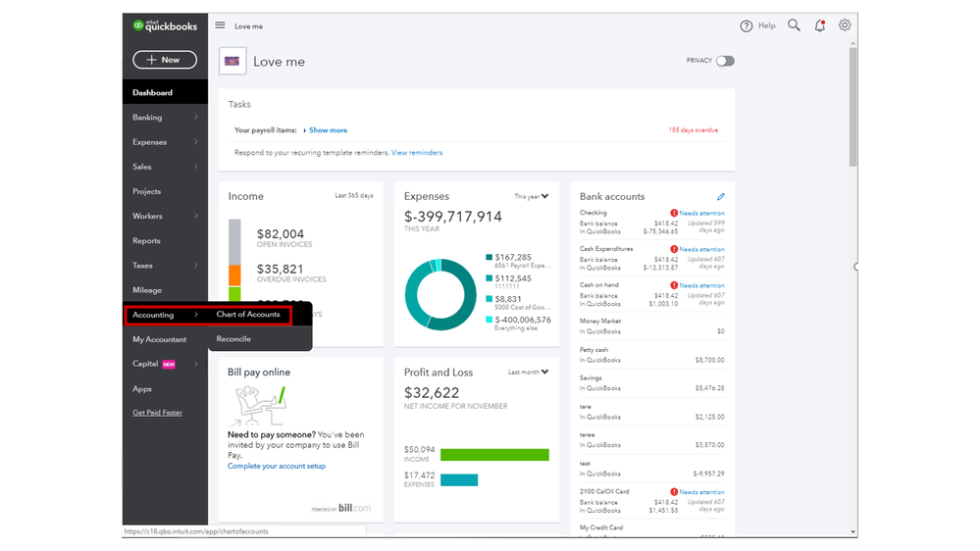980x551 pixels.
Task: Expand the Accounting submenu chevron
Action: point(196,315)
